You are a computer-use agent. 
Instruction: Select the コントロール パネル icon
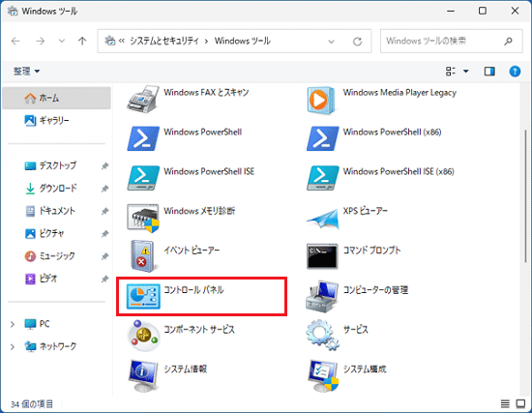[143, 296]
